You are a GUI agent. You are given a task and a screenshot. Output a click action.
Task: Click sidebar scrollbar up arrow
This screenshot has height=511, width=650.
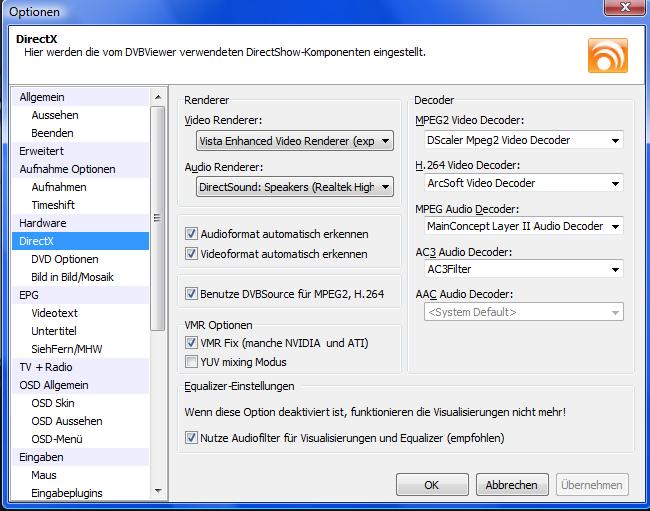click(x=158, y=97)
